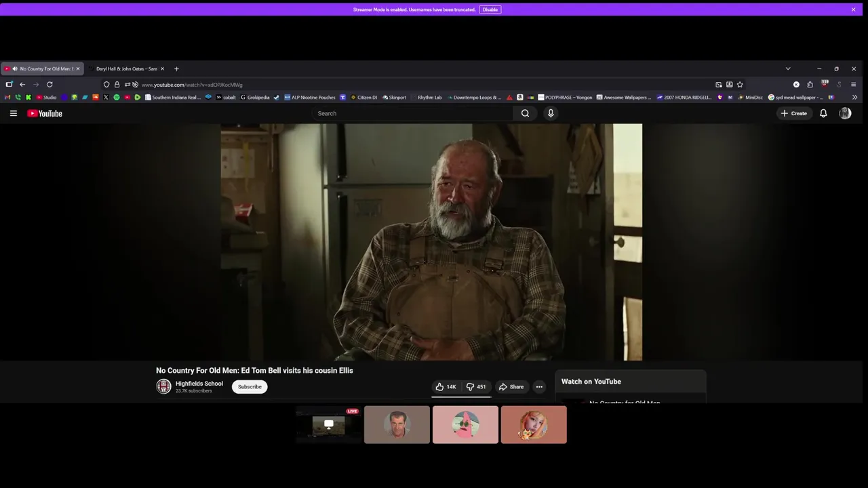The height and width of the screenshot is (488, 868).
Task: Open the ALP Nicotine Pouches bookmark
Action: point(310,98)
